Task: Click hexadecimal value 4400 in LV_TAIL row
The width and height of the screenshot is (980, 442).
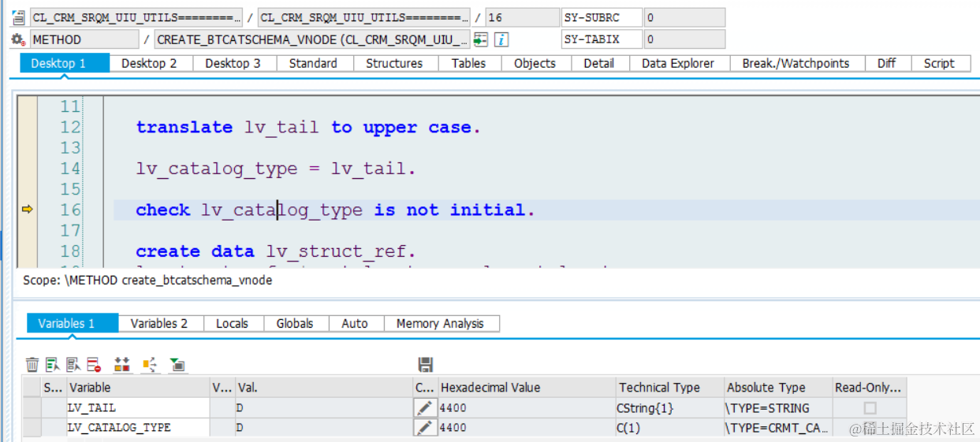Action: click(527, 408)
